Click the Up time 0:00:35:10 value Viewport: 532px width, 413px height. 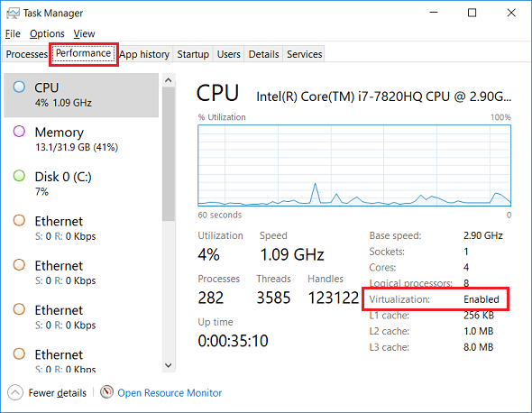234,341
